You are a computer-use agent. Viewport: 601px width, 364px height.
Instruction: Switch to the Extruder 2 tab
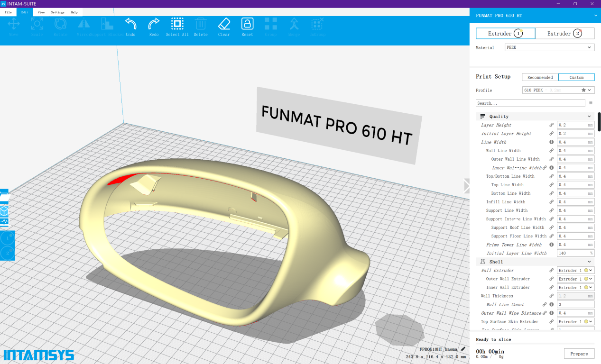tap(564, 33)
